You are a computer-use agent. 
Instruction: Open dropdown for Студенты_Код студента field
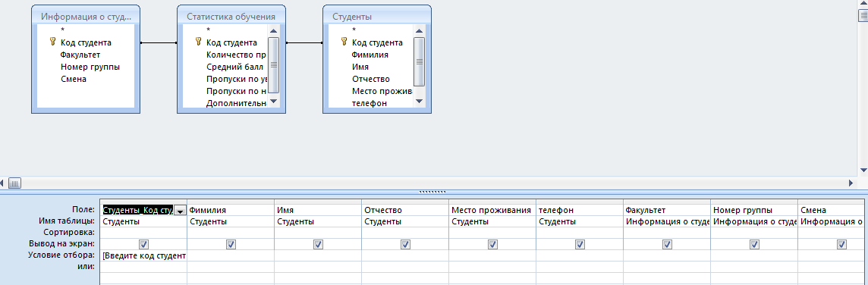179,211
